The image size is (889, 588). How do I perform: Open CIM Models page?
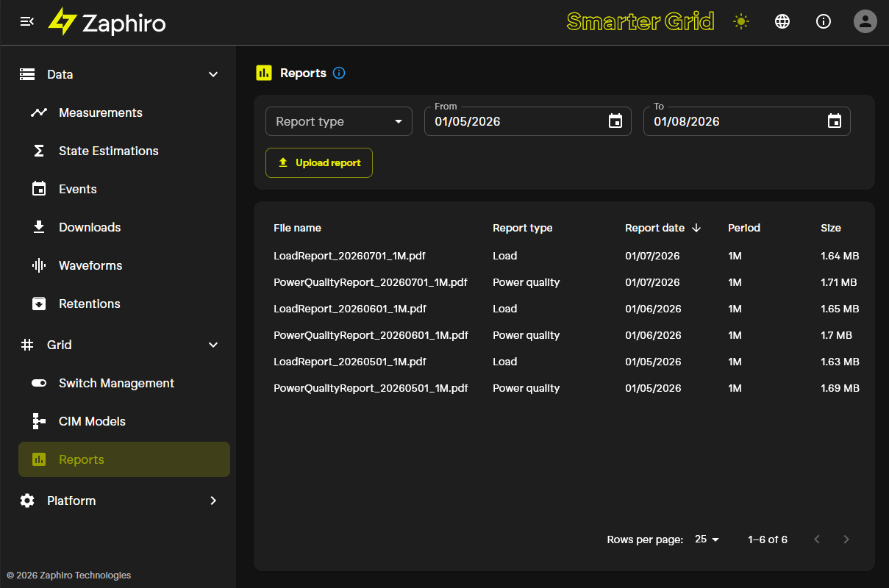pyautogui.click(x=124, y=421)
